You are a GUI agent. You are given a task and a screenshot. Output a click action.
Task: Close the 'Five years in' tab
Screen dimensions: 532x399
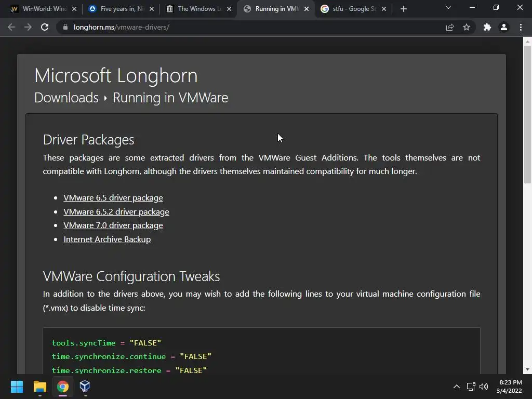[x=152, y=9]
